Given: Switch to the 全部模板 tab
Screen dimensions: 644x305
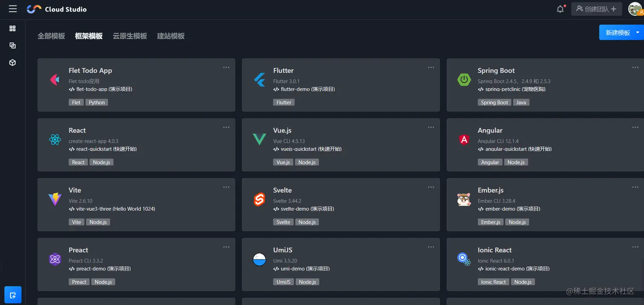Looking at the screenshot, I should [51, 36].
